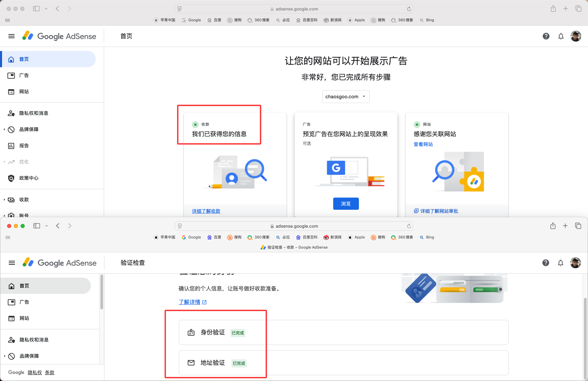This screenshot has width=588, height=381.
Task: Reload page in back Safari window
Action: tap(409, 9)
